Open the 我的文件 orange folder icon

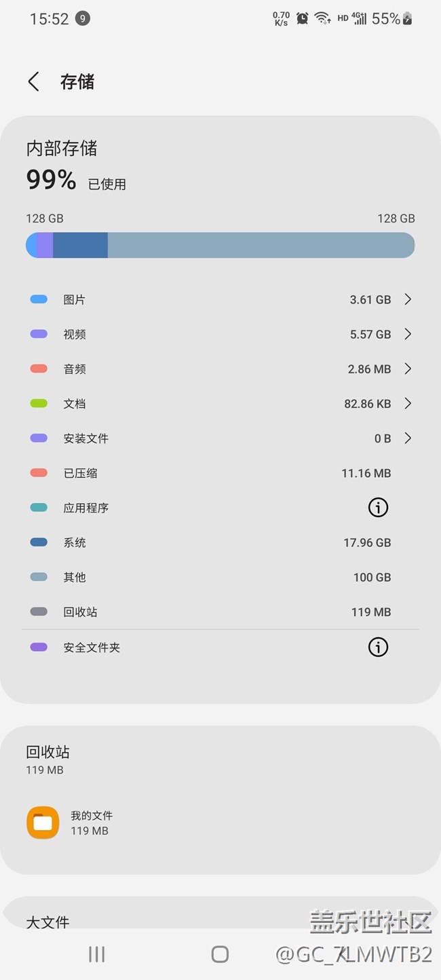[x=43, y=823]
